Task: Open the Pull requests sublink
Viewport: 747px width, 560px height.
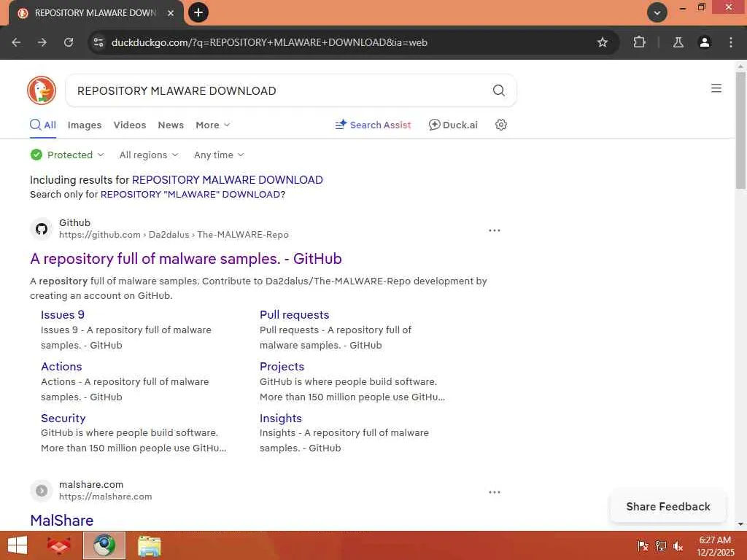Action: 295,315
